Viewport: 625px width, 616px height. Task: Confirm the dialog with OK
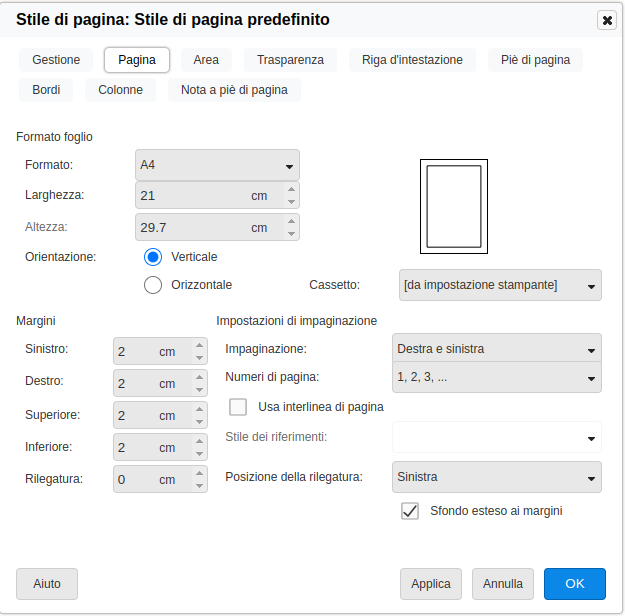pos(574,584)
